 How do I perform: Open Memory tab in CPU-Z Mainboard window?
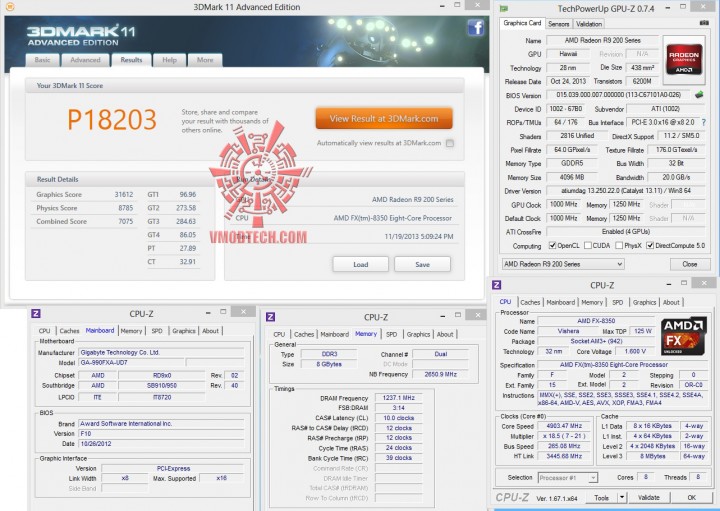(x=131, y=331)
